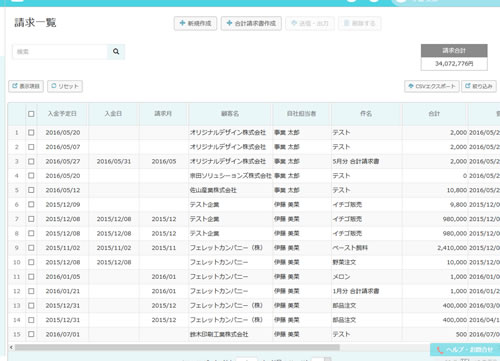Toggle the select-all checkbox in table header

(x=31, y=114)
